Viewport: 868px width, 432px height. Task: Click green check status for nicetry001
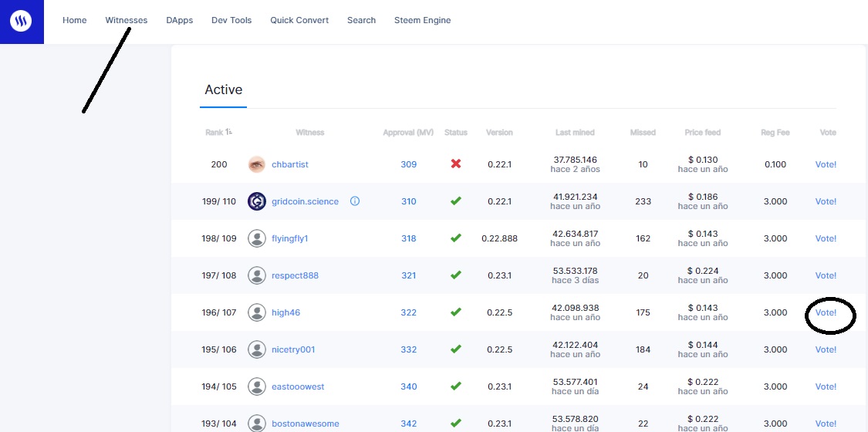[455, 349]
